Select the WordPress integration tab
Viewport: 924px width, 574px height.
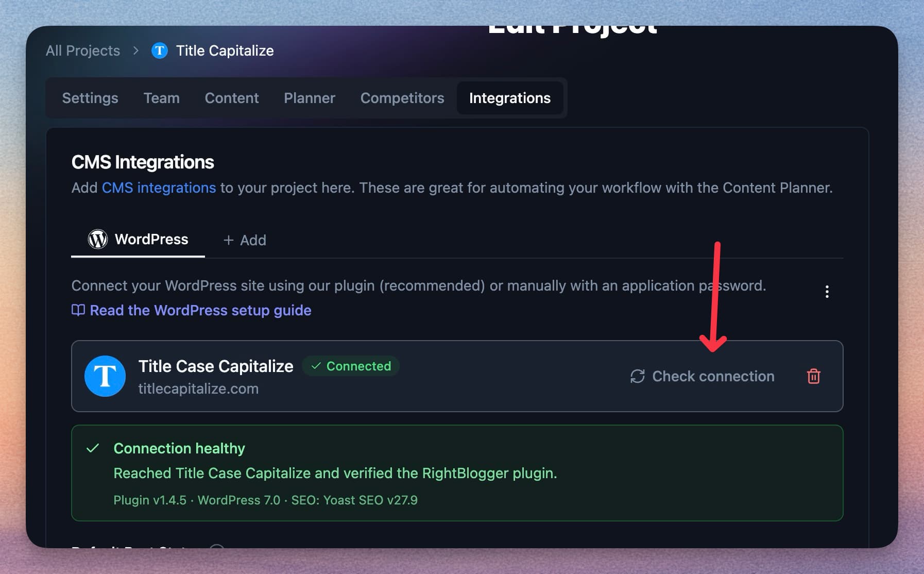point(138,240)
